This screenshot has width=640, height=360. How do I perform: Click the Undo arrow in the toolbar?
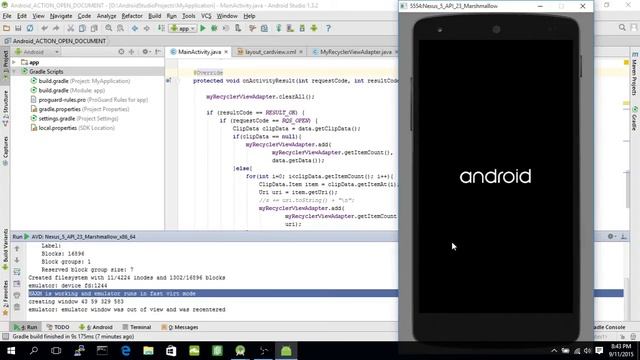pyautogui.click(x=44, y=28)
